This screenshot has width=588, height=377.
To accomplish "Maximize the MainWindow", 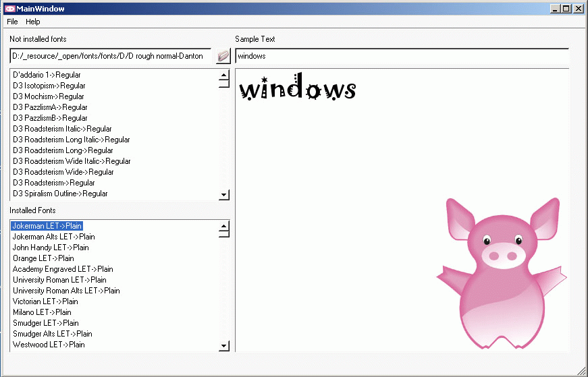I will (x=566, y=9).
